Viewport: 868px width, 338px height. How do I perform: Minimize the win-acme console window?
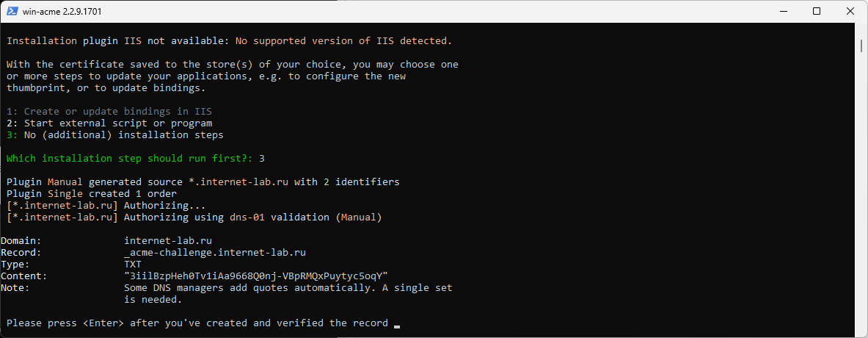(x=783, y=11)
